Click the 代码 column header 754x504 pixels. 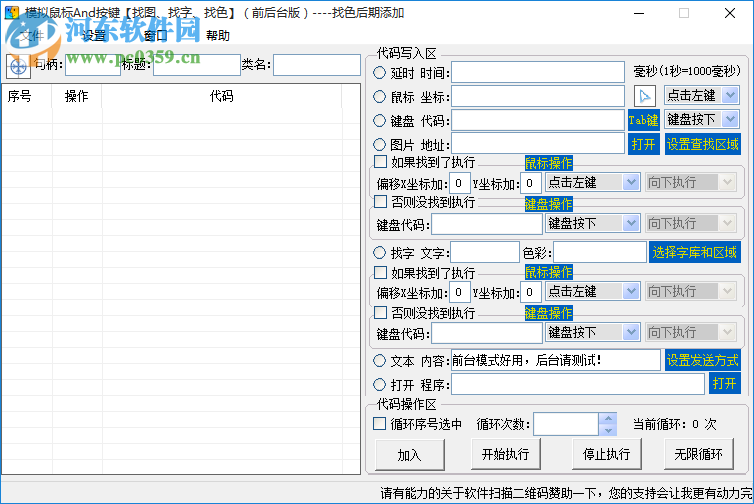pos(222,96)
